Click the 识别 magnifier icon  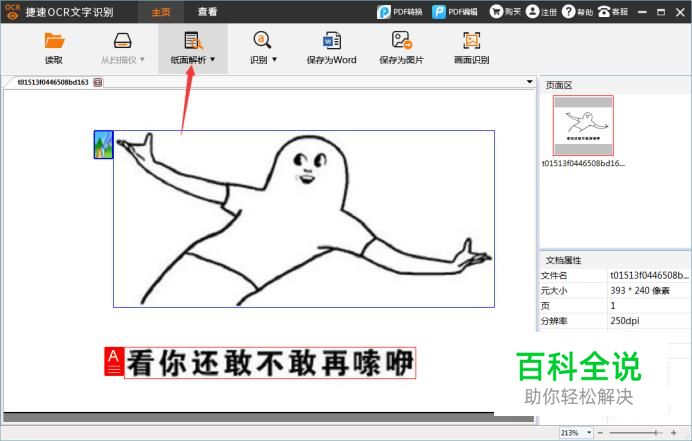(x=262, y=40)
